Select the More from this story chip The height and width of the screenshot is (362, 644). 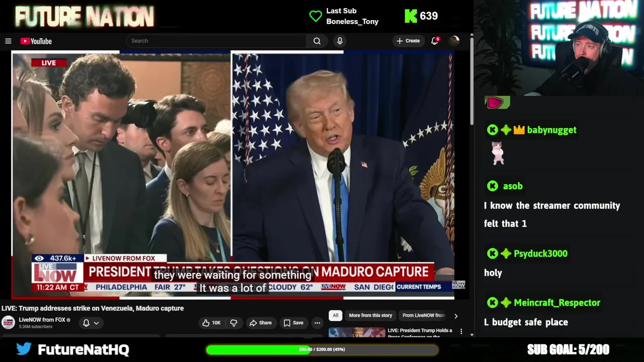point(370,315)
